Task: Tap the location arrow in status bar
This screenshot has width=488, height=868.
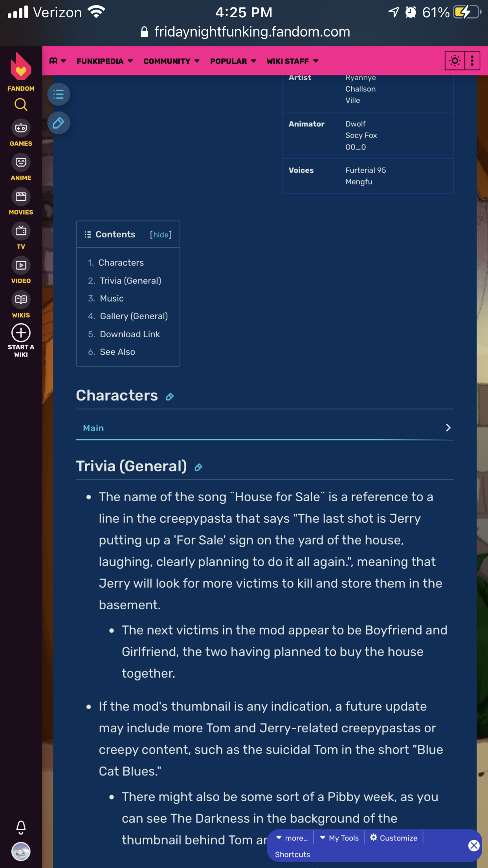Action: point(394,12)
